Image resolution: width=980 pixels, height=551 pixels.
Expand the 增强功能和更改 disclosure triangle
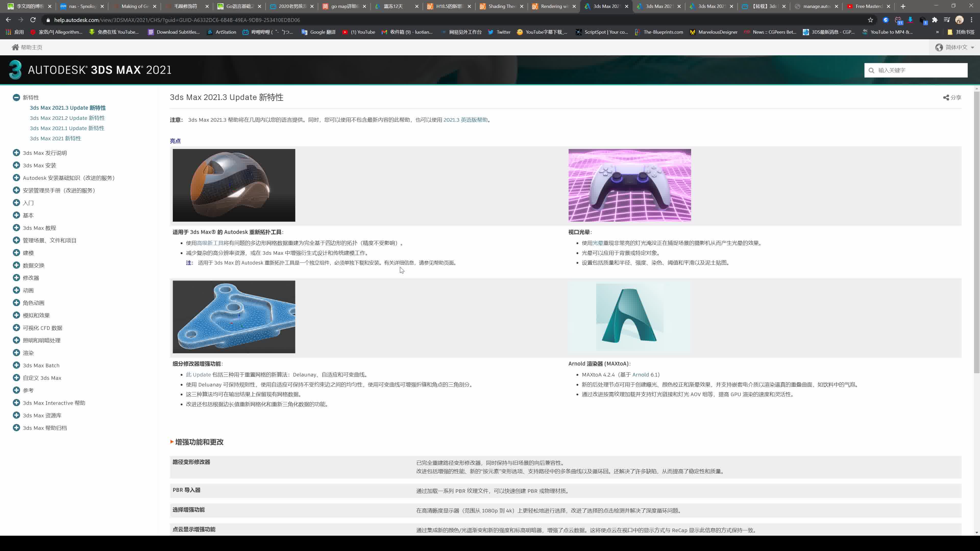tap(172, 442)
